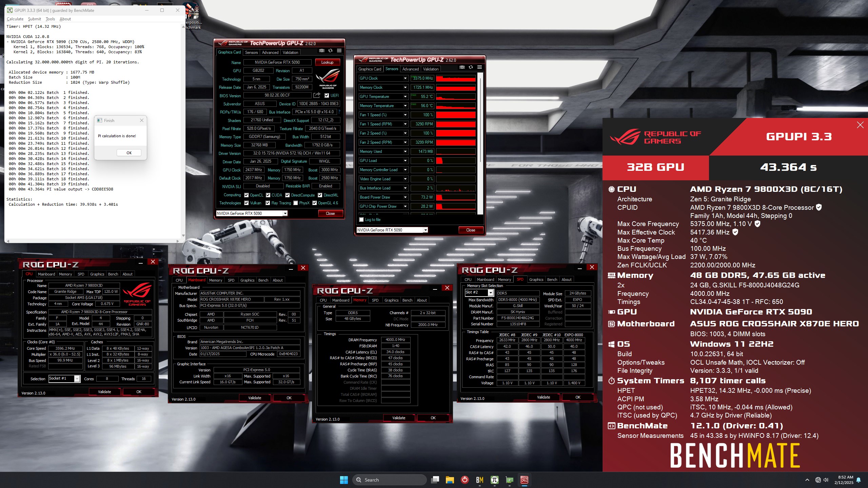The image size is (868, 488).
Task: Click the GPUPI pi icon on taskbar
Action: coord(495,480)
